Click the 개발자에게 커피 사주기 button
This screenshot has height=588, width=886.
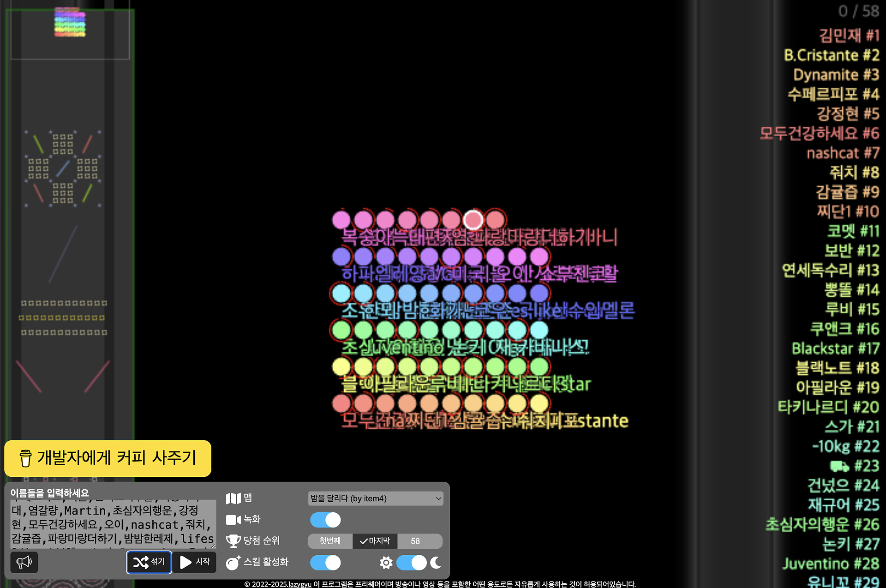(x=108, y=458)
